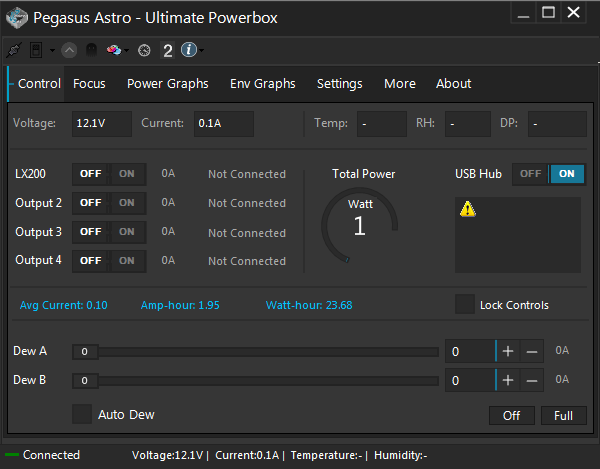This screenshot has width=600, height=469.
Task: Click Not Connected text in LX200 row
Action: 247,174
